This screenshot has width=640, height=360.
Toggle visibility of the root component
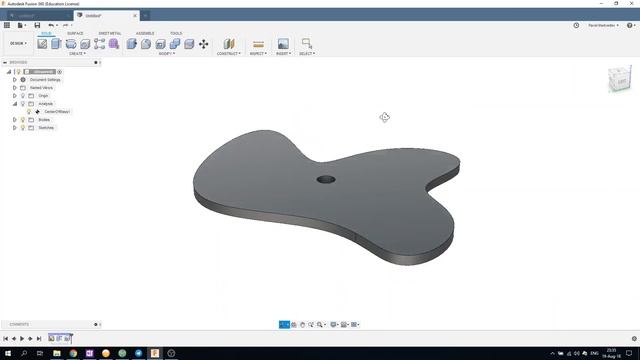(x=18, y=72)
